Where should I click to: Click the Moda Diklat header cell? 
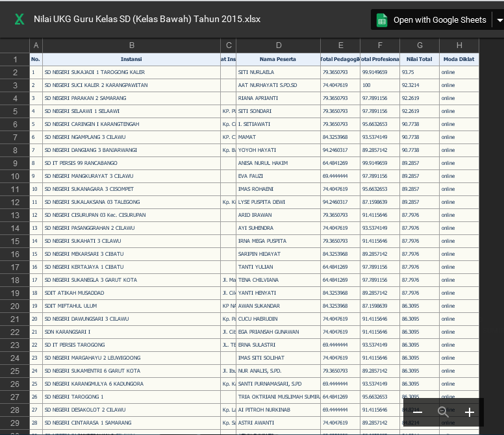(459, 60)
